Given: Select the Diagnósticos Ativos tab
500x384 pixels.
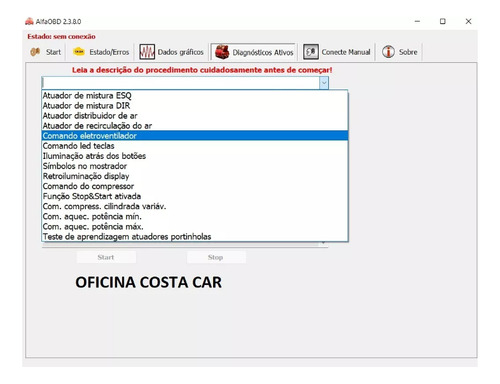Looking at the screenshot, I should pyautogui.click(x=254, y=52).
